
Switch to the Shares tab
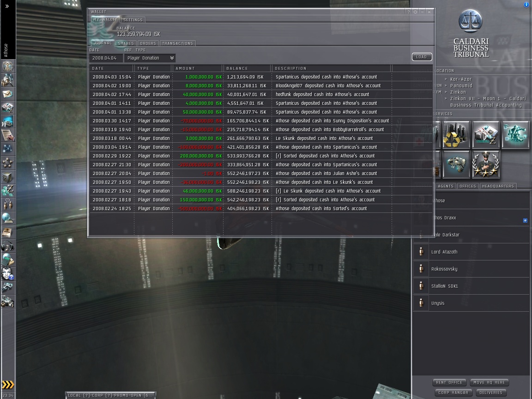point(126,43)
